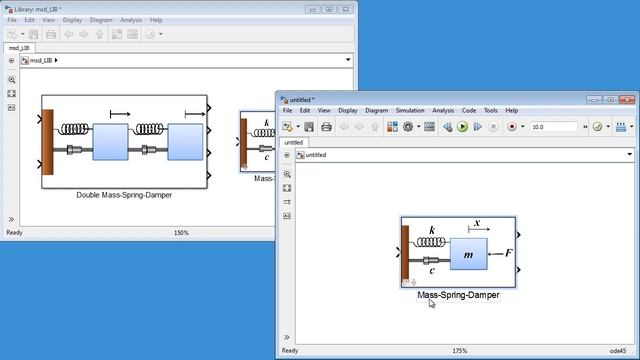
Task: Open View menu in Library window
Action: click(x=48, y=20)
